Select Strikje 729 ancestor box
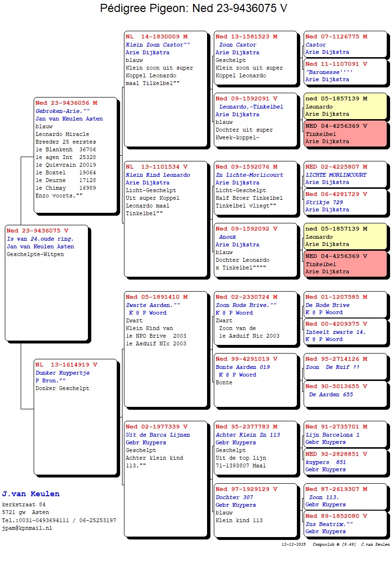Image resolution: width=392 pixels, height=563 pixels. tap(345, 202)
